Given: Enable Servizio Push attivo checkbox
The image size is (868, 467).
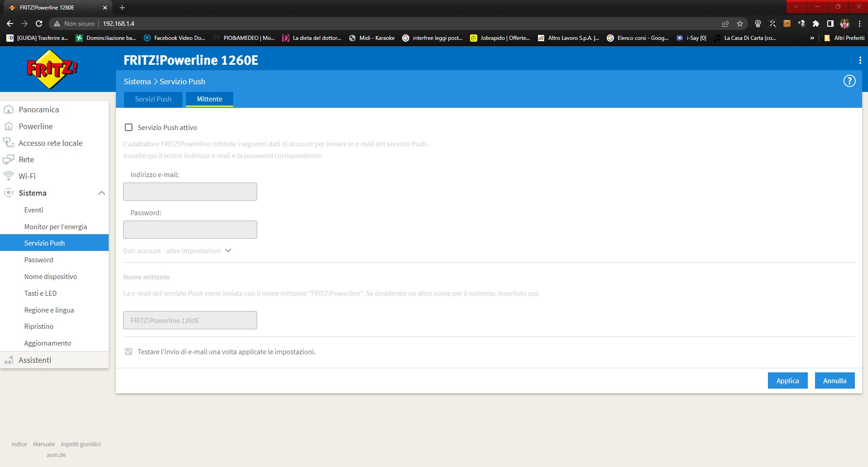Looking at the screenshot, I should point(129,127).
